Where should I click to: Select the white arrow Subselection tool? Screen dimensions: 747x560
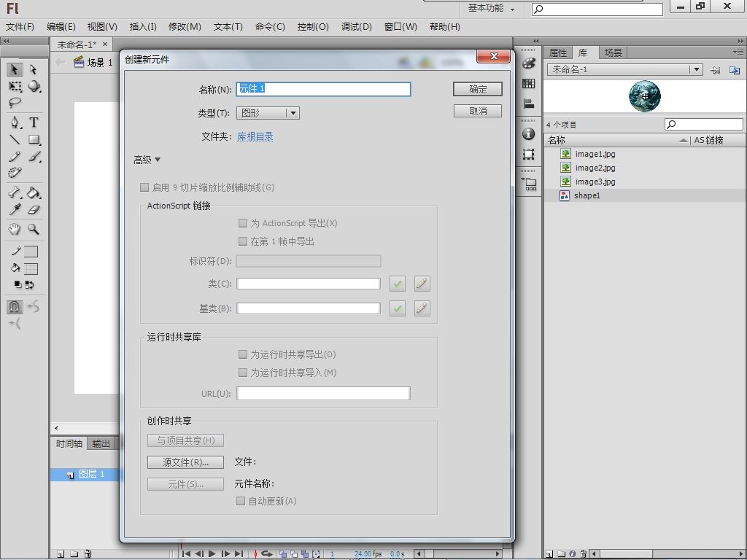coord(34,69)
